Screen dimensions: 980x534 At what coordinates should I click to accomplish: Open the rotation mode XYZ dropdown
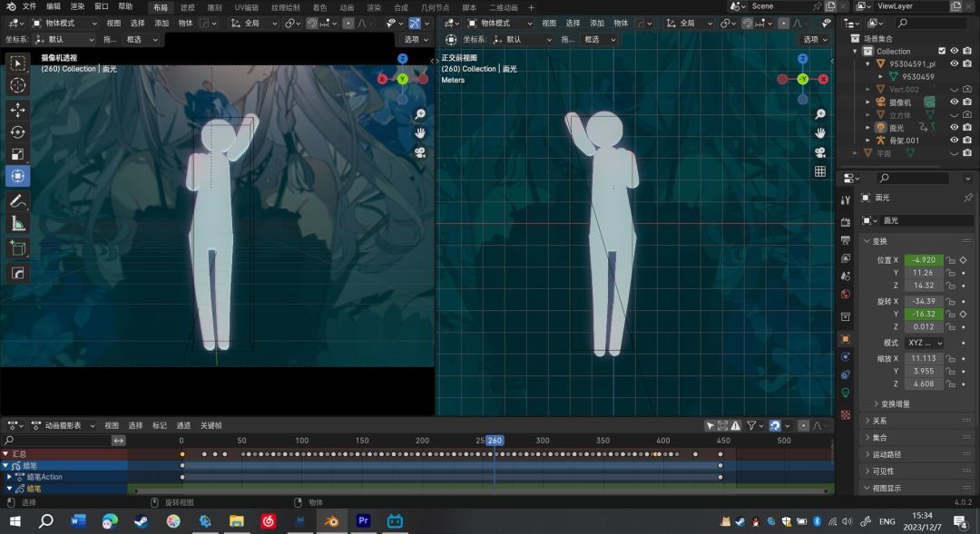pyautogui.click(x=924, y=343)
